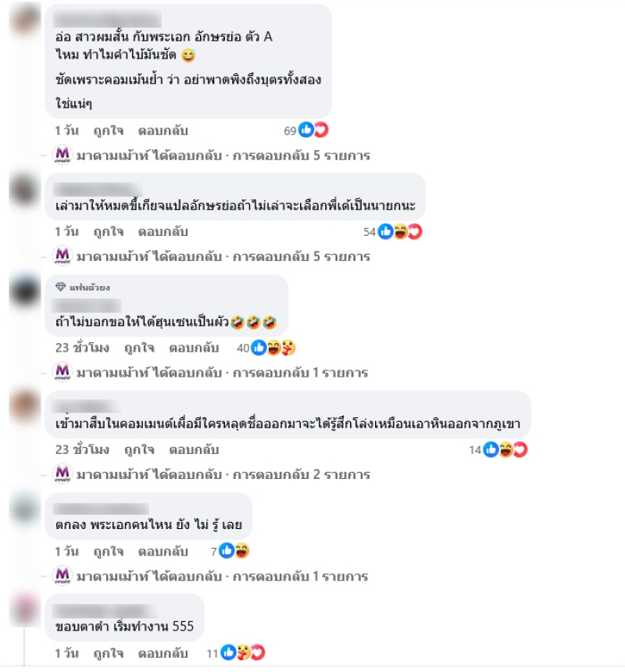Click the laughing reaction icon beside count 7
Viewport: 625px width, 672px height.
[241, 551]
